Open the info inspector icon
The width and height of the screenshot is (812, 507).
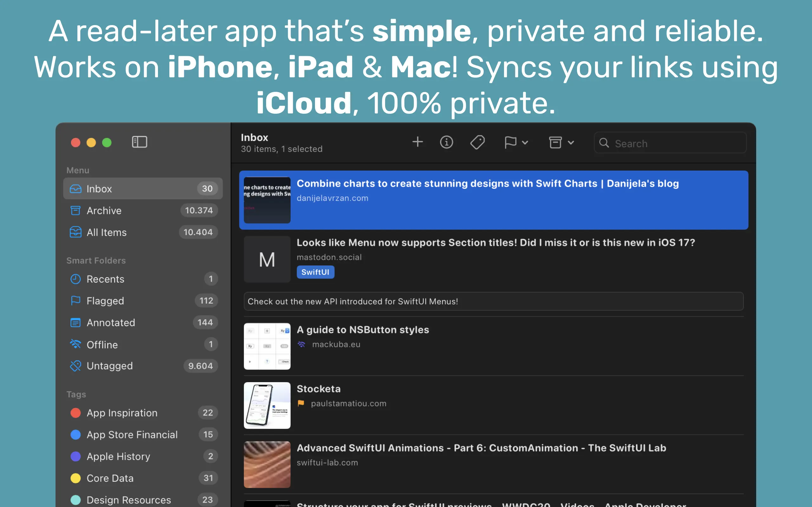[446, 142]
